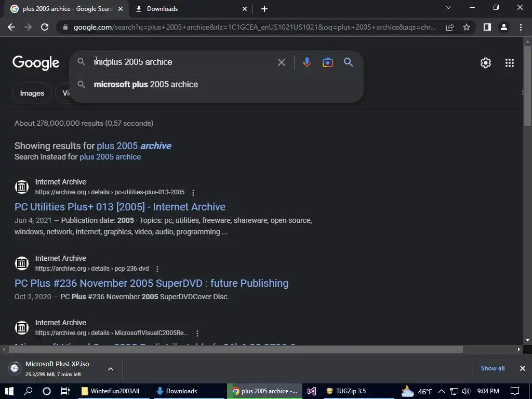This screenshot has height=399, width=532.
Task: Open a new Chrome tab
Action: 264,9
